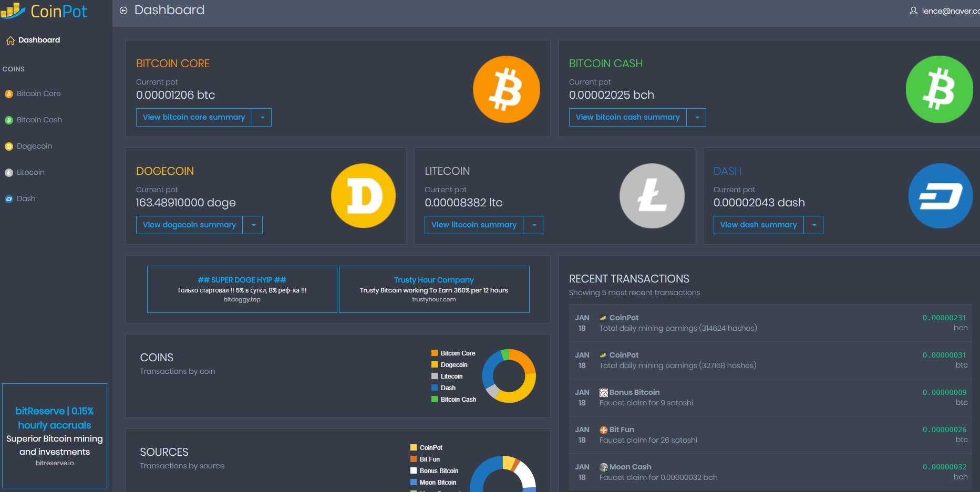
Task: Click the Coins transactions donut chart
Action: pos(509,376)
